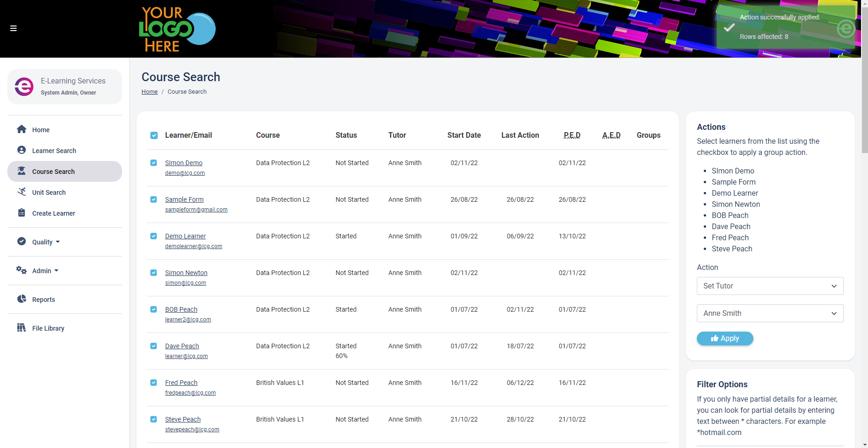The image size is (868, 448).
Task: Uncheck the Demo Learner row checkbox
Action: point(154,236)
